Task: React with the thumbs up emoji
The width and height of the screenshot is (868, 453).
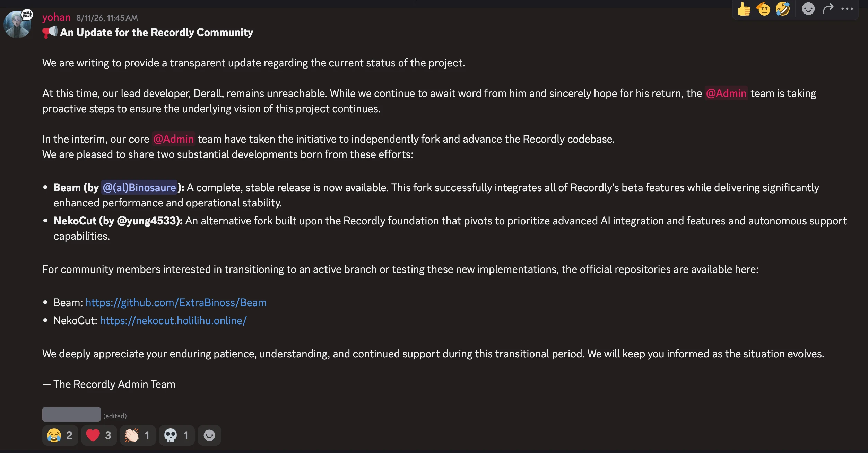Action: (744, 9)
